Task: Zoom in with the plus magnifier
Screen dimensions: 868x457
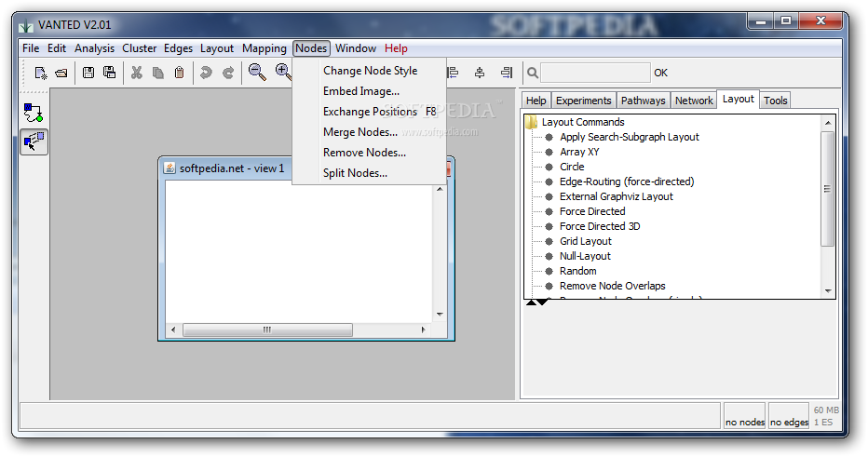Action: click(283, 72)
